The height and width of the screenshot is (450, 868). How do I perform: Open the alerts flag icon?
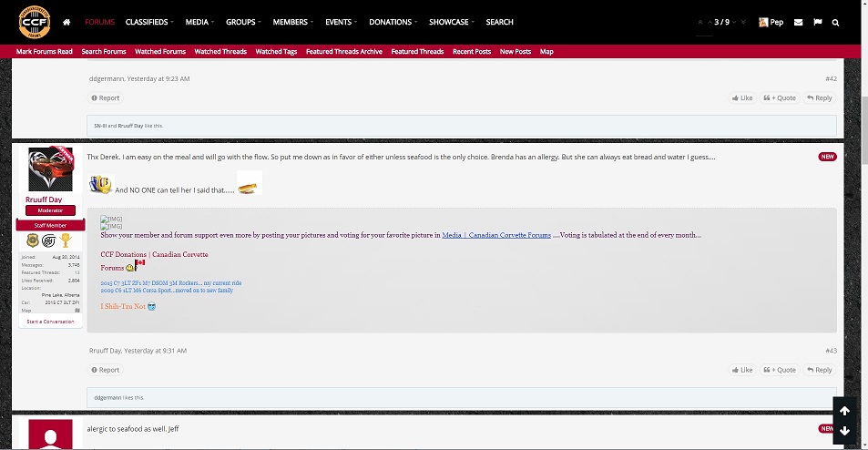pos(817,22)
